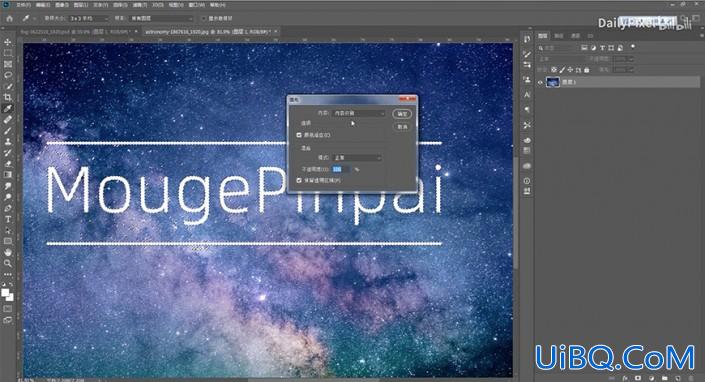Switch to astronomy-1867616_1920.jpg document tab
The image size is (705, 382).
[x=208, y=31]
